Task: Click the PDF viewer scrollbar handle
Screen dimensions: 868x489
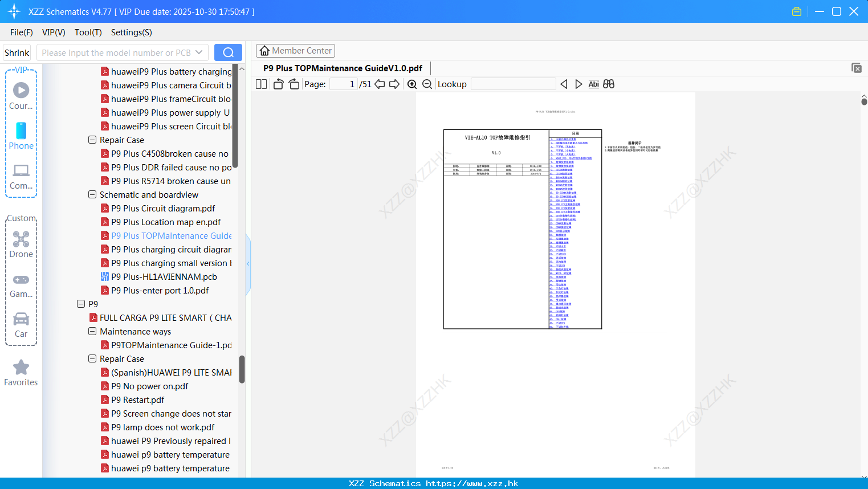Action: point(864,101)
